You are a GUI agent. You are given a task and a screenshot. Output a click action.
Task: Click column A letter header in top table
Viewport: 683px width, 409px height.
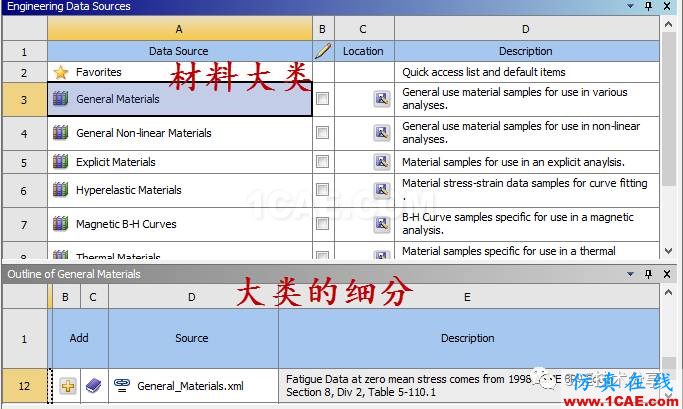coord(180,29)
